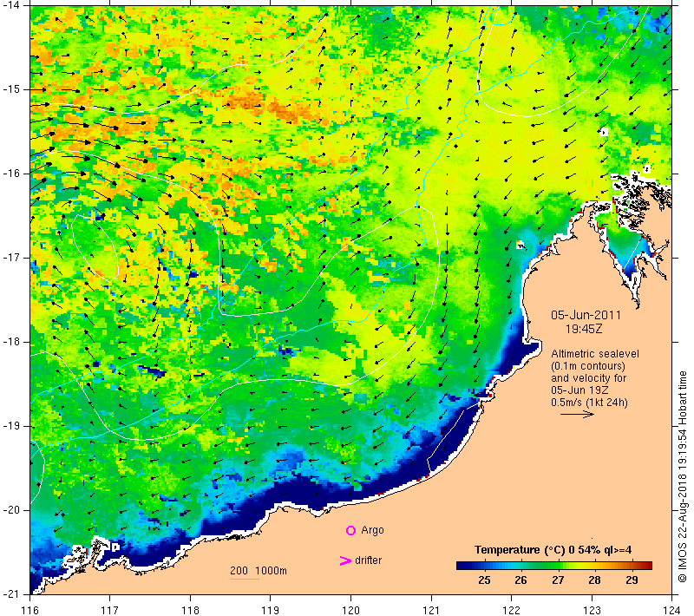Click the IMOS copyright timestamp vertical text
Image resolution: width=694 pixels, height=616 pixels.
click(682, 477)
